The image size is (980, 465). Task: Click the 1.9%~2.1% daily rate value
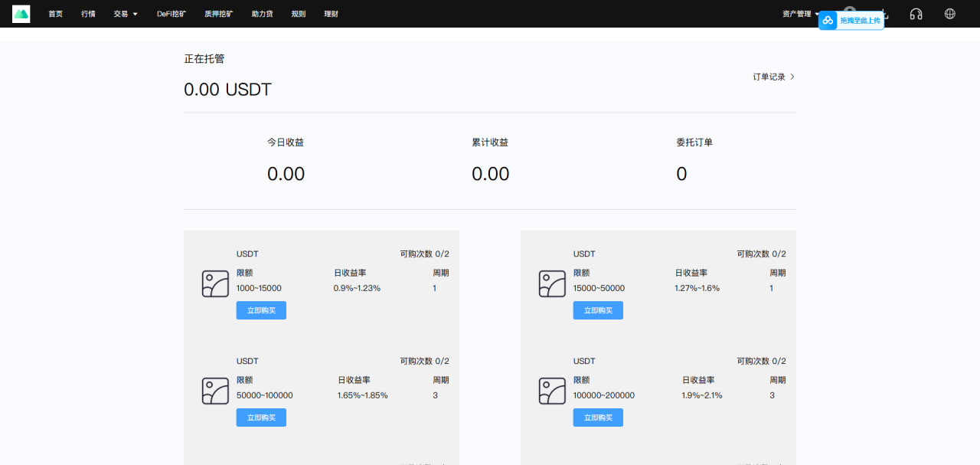(702, 395)
